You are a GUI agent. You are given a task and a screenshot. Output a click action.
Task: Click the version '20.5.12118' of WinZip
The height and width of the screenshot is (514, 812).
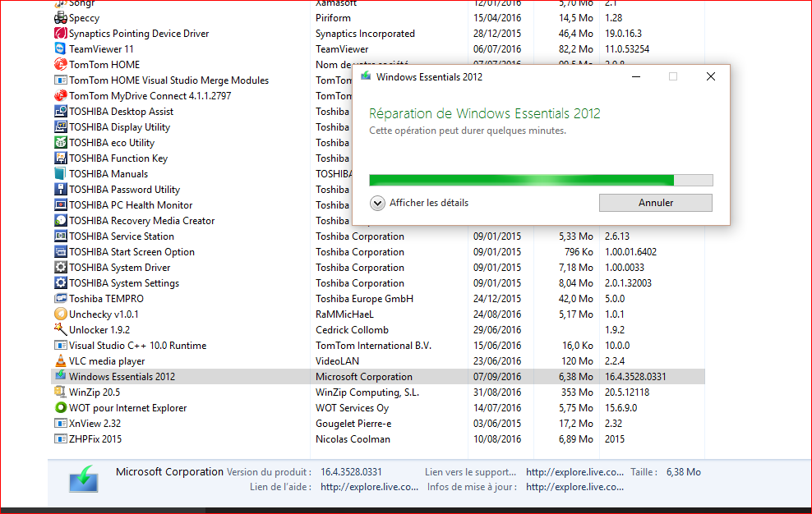pyautogui.click(x=627, y=392)
